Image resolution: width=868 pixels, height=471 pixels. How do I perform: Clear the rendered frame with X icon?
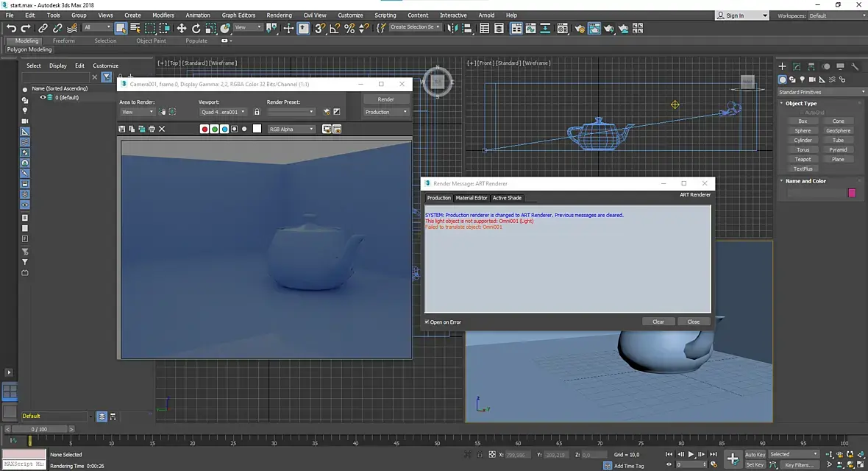click(x=162, y=129)
